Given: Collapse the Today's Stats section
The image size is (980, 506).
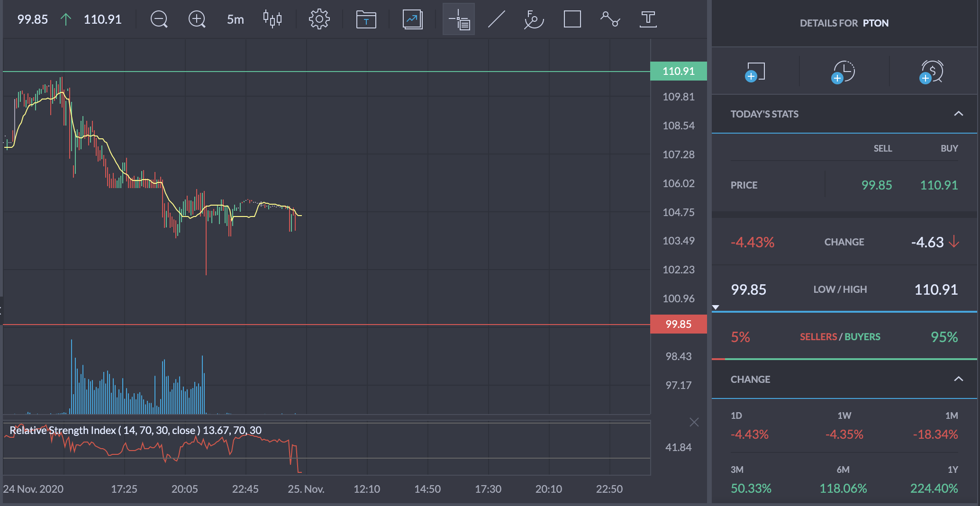Looking at the screenshot, I should click(x=958, y=114).
